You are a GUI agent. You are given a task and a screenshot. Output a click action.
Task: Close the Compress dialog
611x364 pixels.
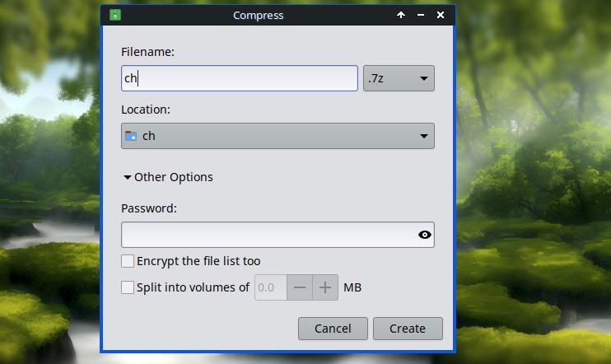pyautogui.click(x=441, y=15)
